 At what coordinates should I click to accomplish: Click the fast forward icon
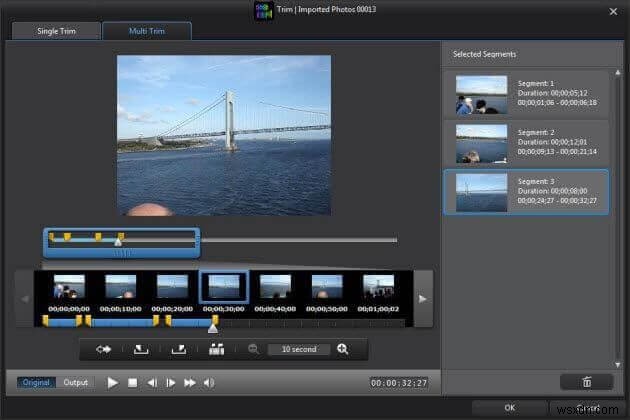click(189, 383)
